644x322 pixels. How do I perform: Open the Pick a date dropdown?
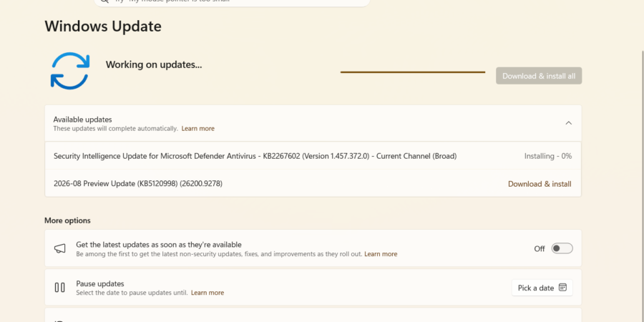[542, 288]
